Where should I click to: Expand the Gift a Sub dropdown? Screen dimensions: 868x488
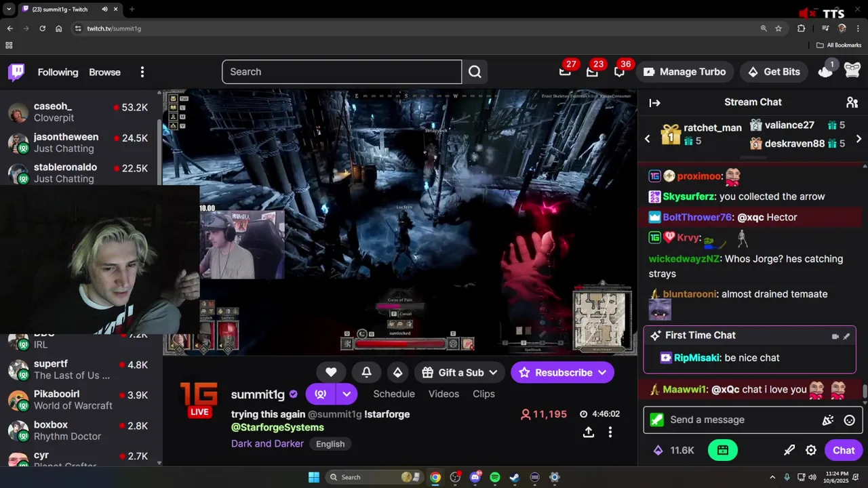[x=493, y=373]
